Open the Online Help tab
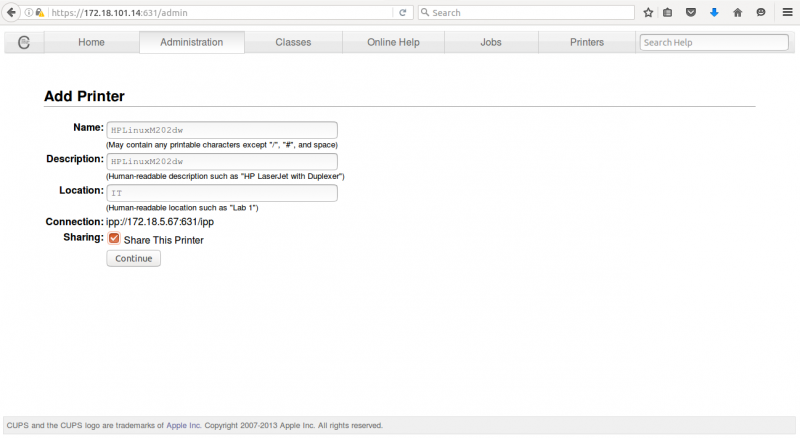800x438 pixels. (x=393, y=42)
